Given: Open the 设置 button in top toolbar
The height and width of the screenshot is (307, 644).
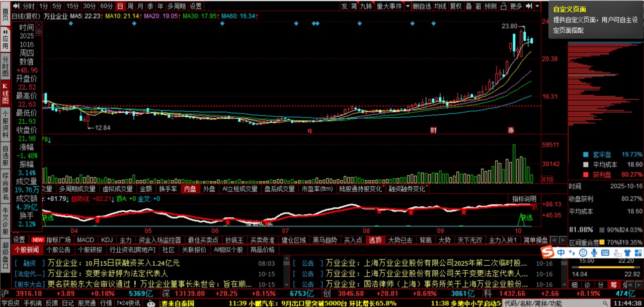Looking at the screenshot, I should (x=196, y=6).
